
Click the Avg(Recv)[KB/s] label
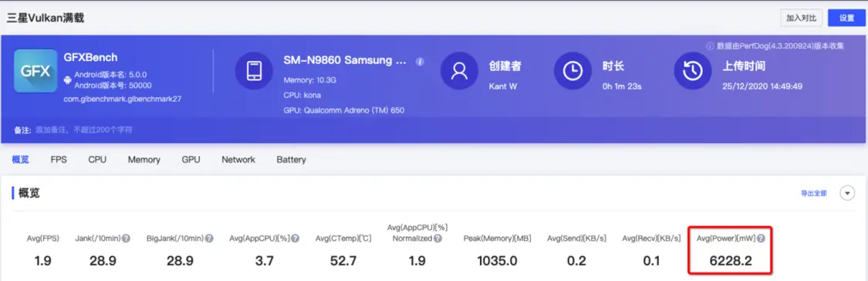651,239
